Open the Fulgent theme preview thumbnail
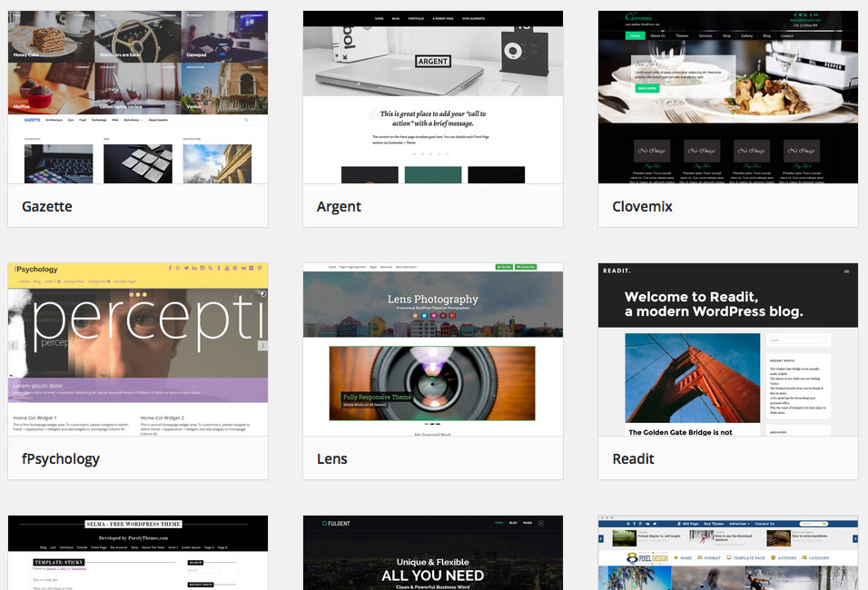868x590 pixels. pyautogui.click(x=433, y=553)
